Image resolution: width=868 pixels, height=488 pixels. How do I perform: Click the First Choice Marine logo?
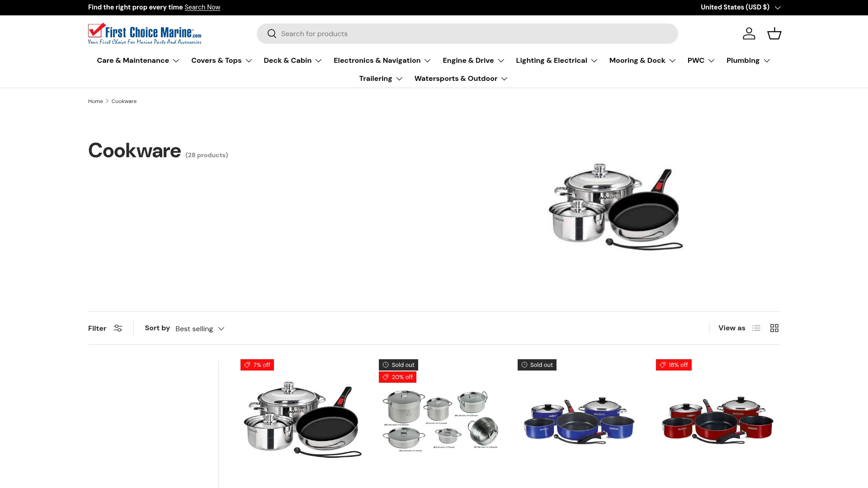(145, 34)
